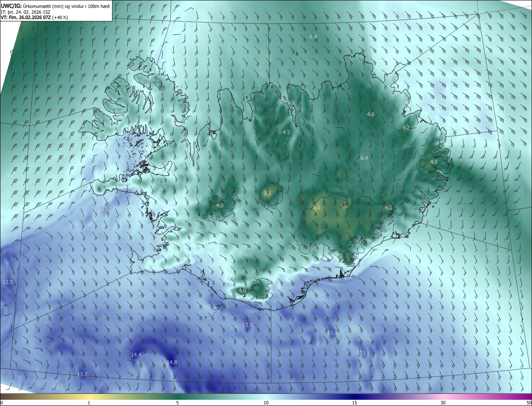The image size is (532, 406).
Task: Click the 3.1 value on the large glacier
Action: [x=316, y=207]
